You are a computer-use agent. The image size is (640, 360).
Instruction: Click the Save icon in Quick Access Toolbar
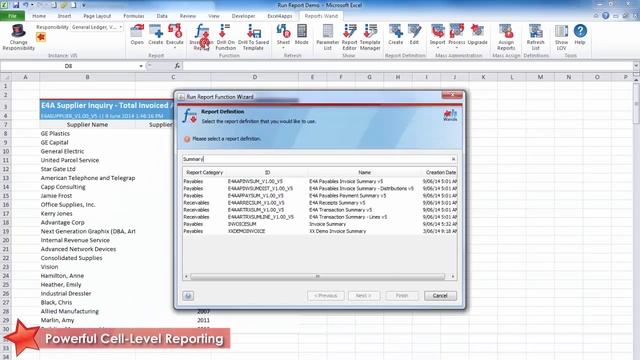(16, 5)
